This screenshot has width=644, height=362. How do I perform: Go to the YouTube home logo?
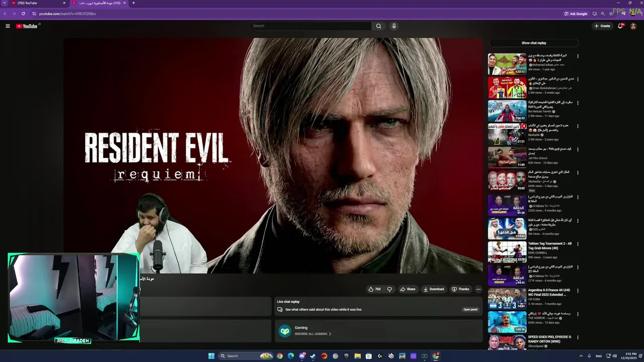point(27,26)
